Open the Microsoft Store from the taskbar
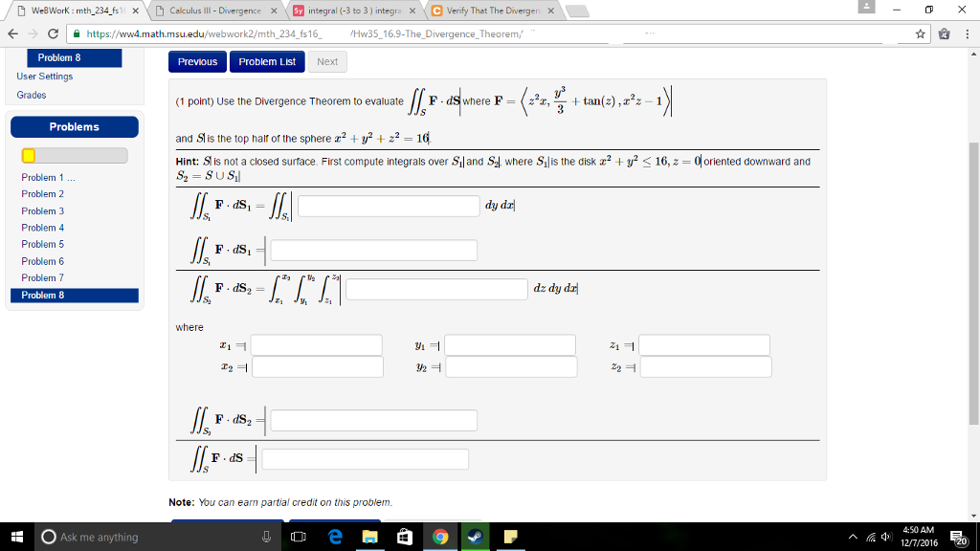Viewport: 980px width, 551px height. 404,536
